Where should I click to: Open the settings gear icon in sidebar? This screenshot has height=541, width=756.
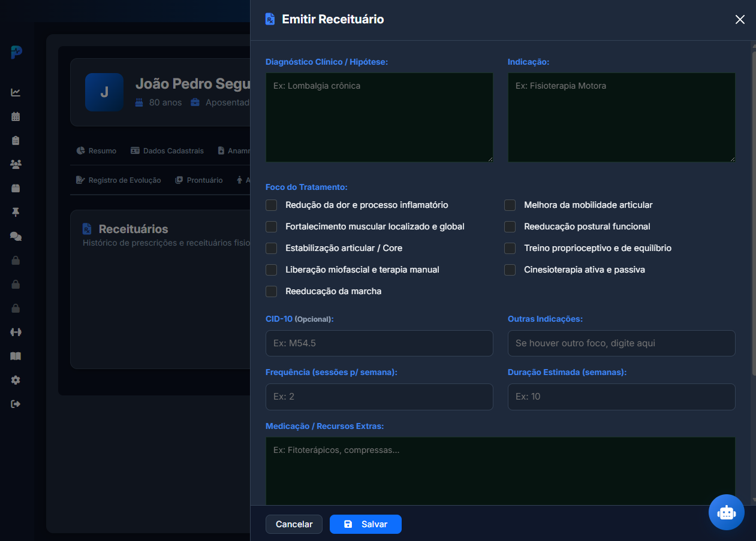click(16, 380)
